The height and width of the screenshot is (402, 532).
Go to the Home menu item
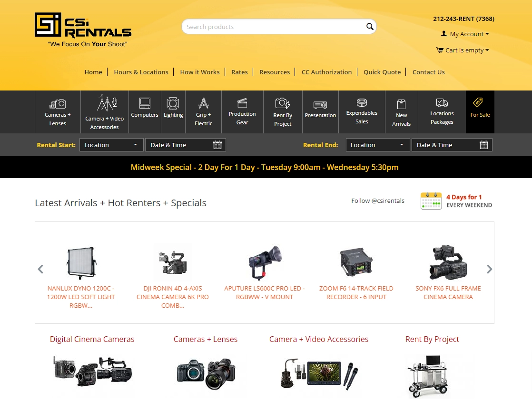[93, 72]
